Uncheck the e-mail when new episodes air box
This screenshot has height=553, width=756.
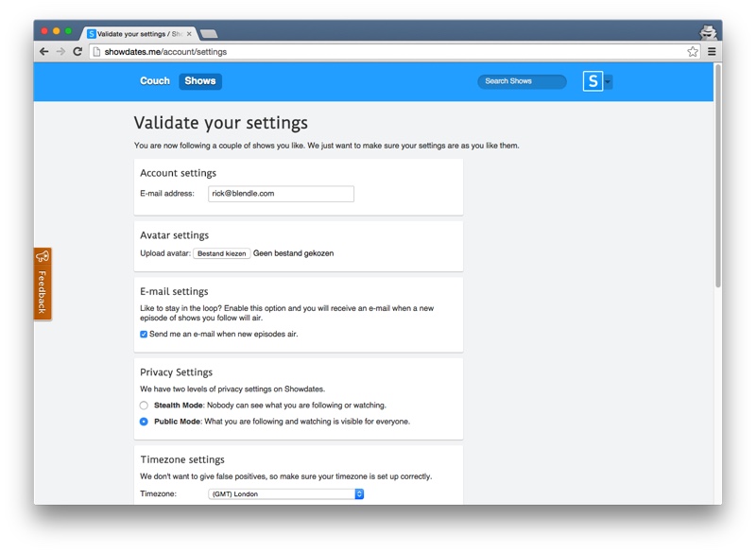(x=144, y=335)
